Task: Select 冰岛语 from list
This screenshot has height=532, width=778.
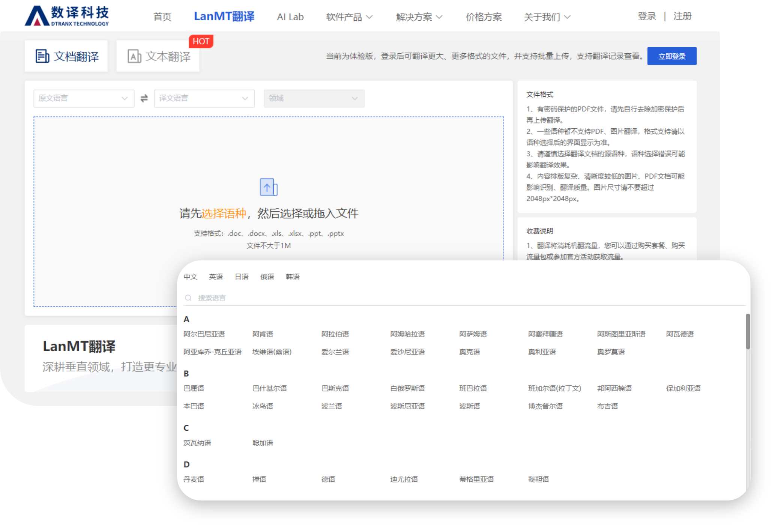Action: click(x=263, y=406)
